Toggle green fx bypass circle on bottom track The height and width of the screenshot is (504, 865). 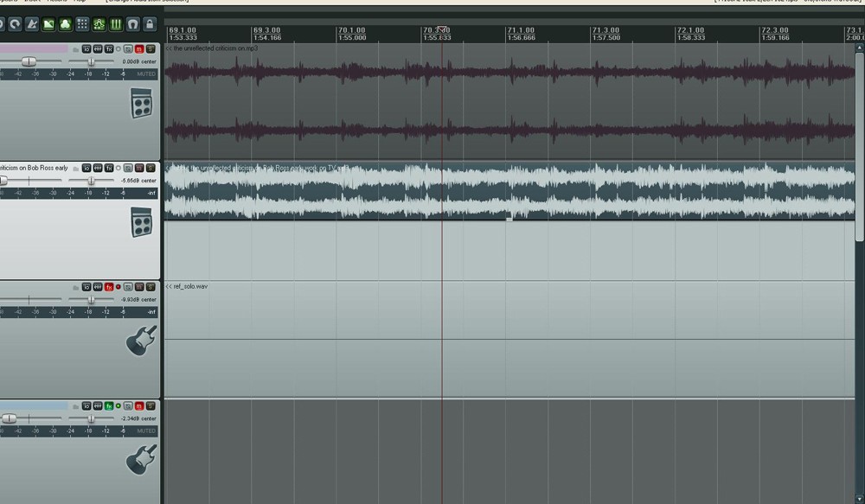coord(118,405)
